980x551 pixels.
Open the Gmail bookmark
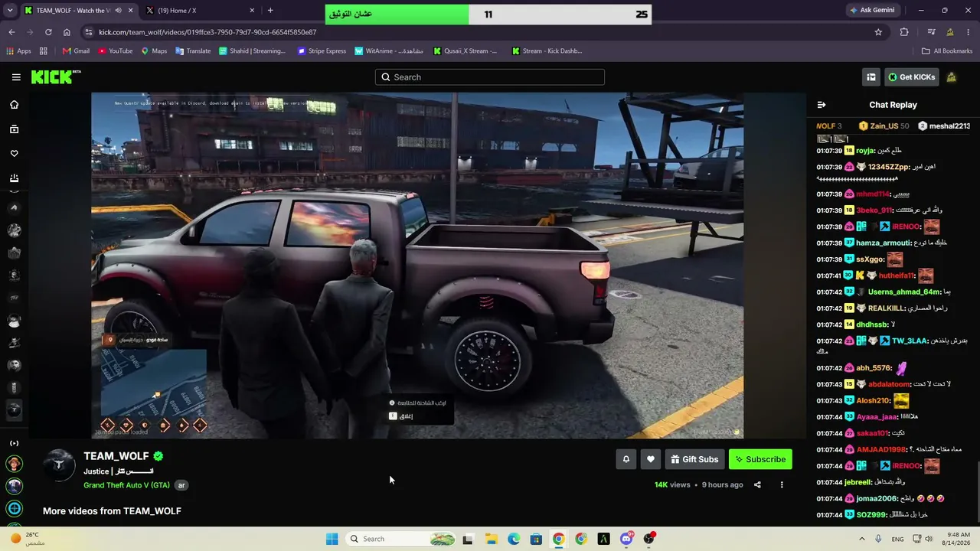pos(76,51)
